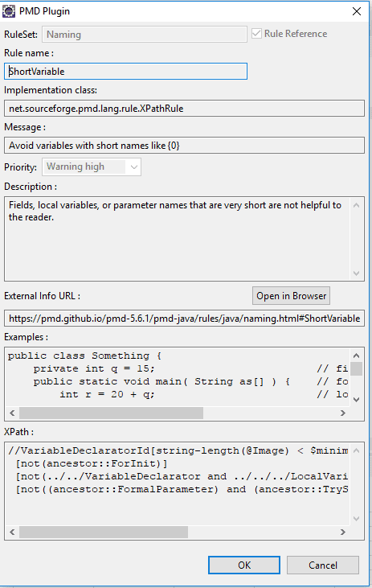Open in Browser button for rule info
The height and width of the screenshot is (588, 372).
[x=291, y=296]
